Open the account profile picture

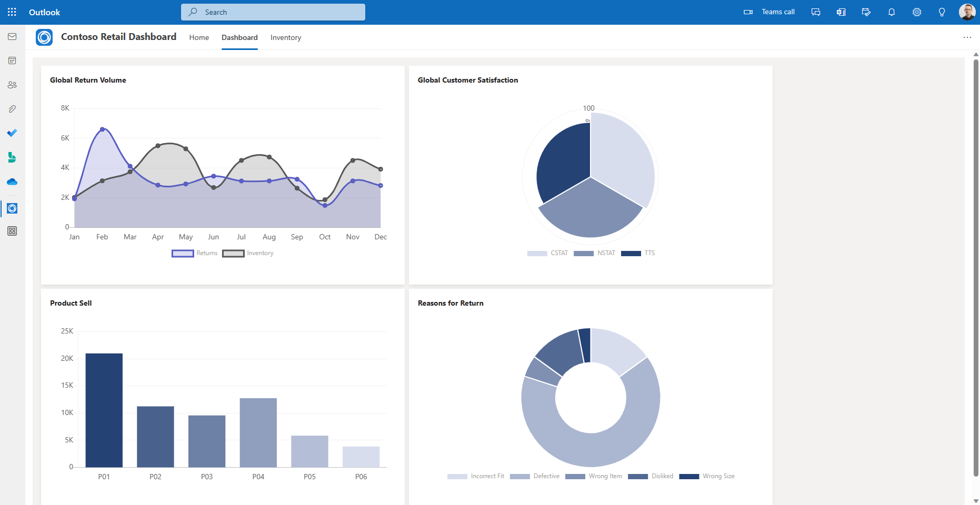pyautogui.click(x=967, y=12)
